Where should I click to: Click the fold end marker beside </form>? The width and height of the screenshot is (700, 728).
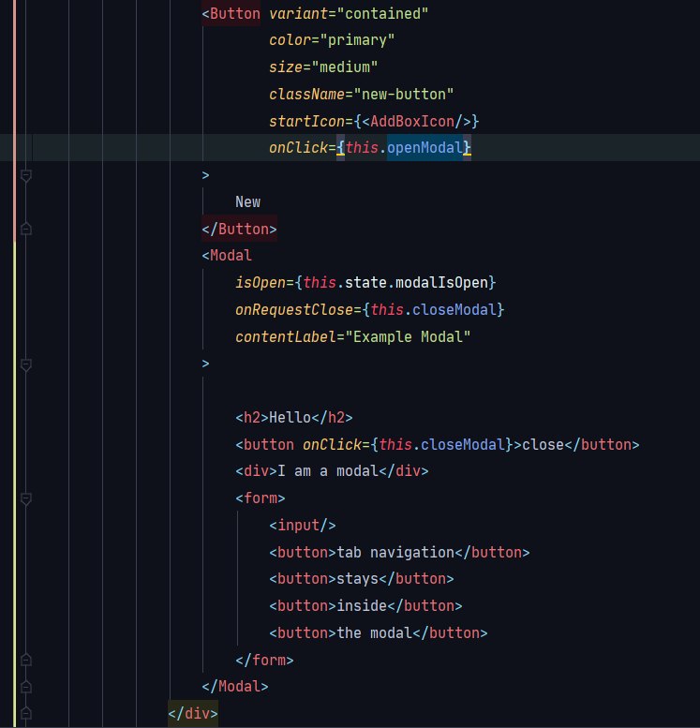coord(26,660)
